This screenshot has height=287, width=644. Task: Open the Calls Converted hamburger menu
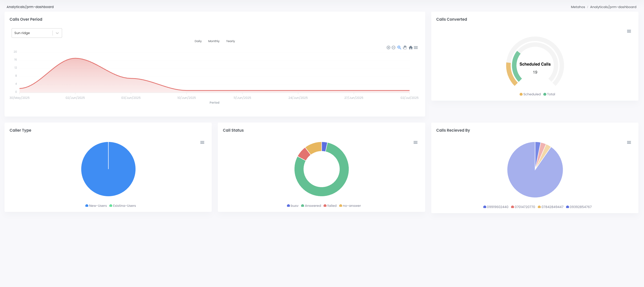629,31
